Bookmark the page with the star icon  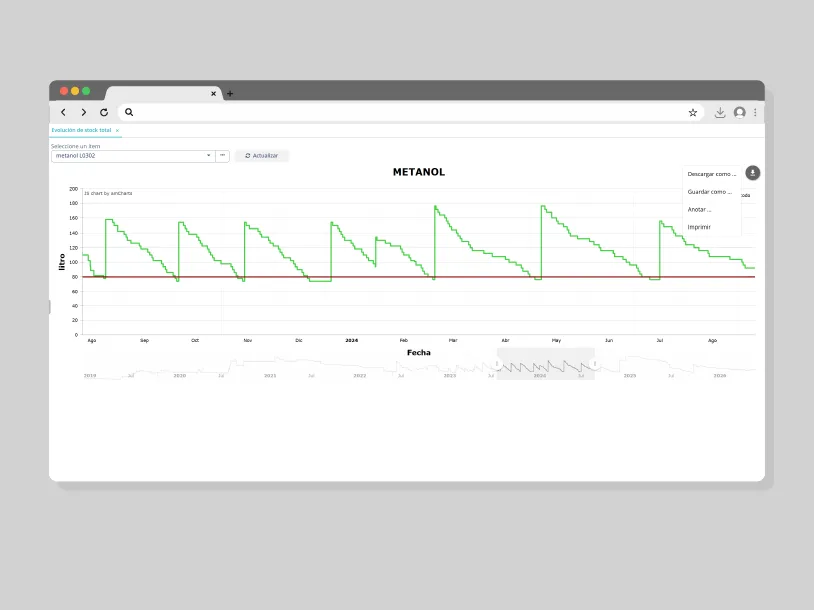(x=693, y=113)
